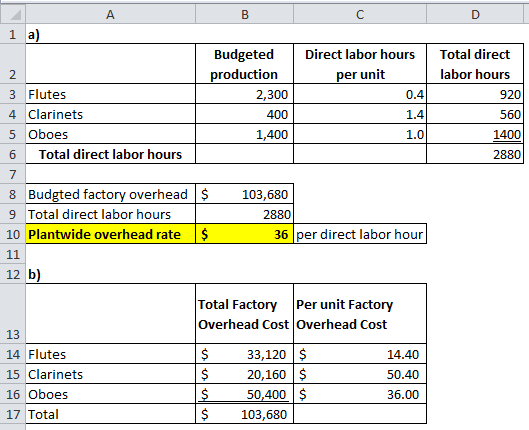Select column D header
This screenshot has width=529, height=430.
tap(475, 15)
